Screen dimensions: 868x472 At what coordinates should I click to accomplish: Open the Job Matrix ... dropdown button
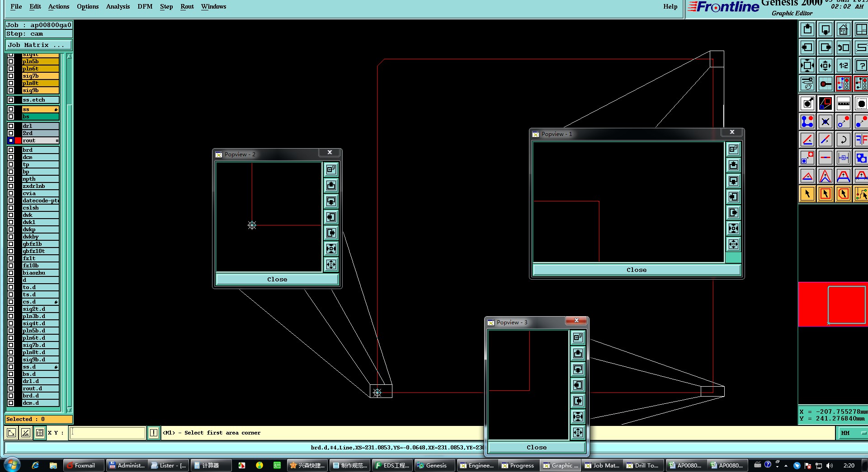[38, 45]
